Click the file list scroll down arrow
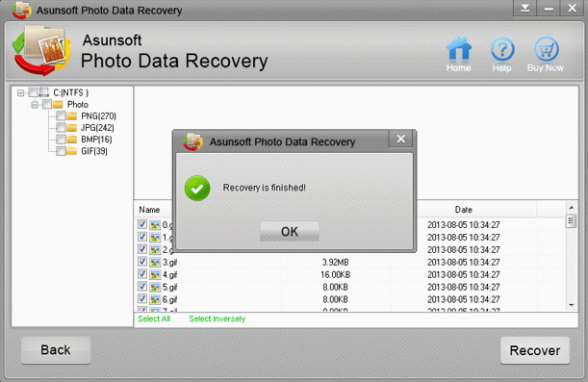The height and width of the screenshot is (382, 588). (x=571, y=306)
